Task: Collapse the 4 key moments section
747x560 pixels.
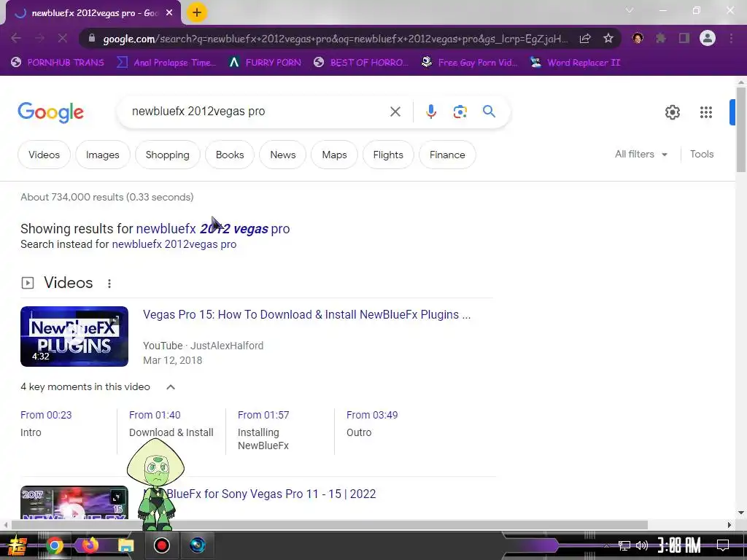Action: click(x=171, y=387)
